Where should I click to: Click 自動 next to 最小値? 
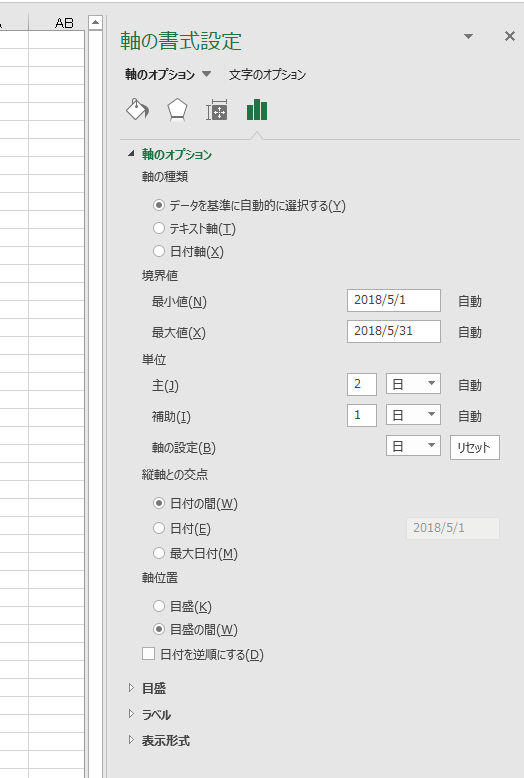pyautogui.click(x=469, y=301)
